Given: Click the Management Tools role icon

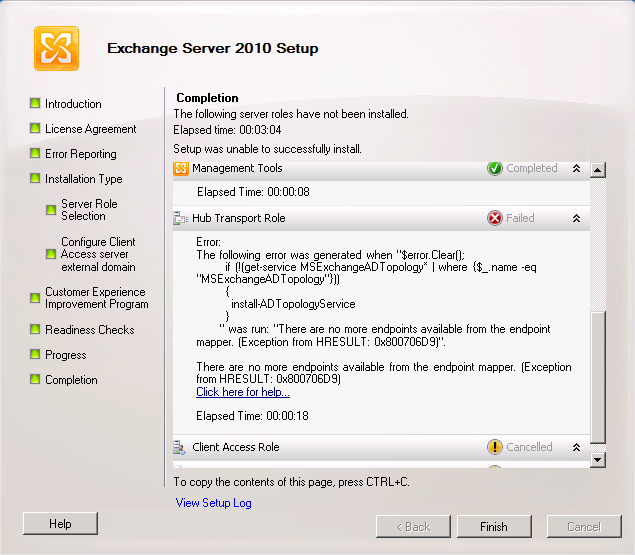Looking at the screenshot, I should click(181, 169).
